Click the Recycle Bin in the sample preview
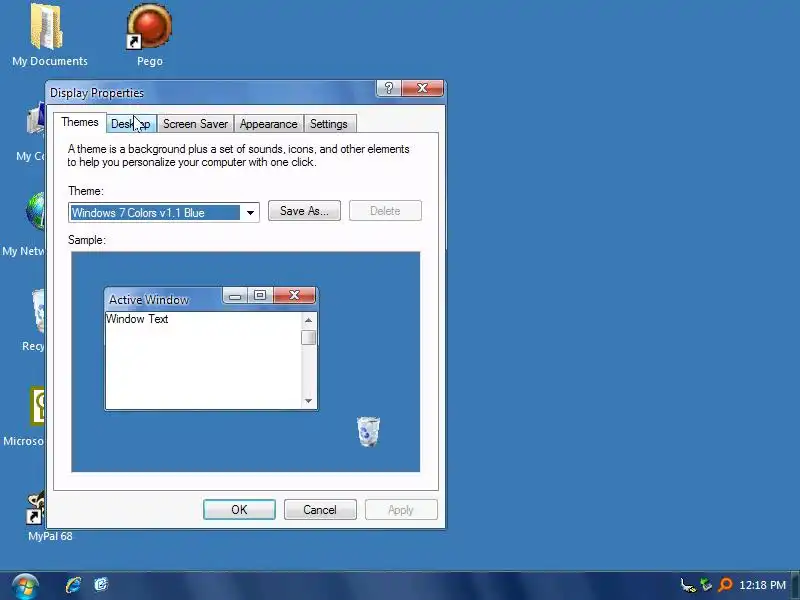 point(368,432)
